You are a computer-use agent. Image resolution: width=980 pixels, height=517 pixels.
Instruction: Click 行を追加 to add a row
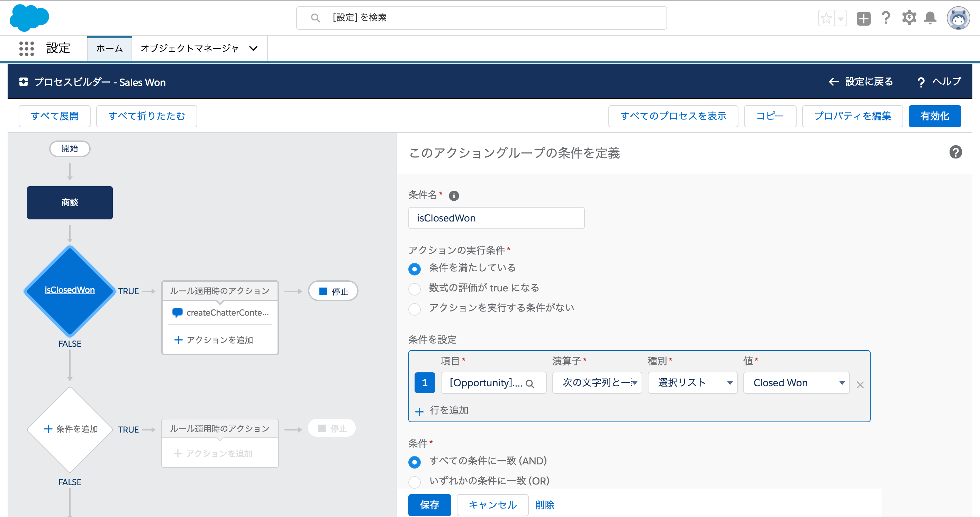[x=442, y=410]
